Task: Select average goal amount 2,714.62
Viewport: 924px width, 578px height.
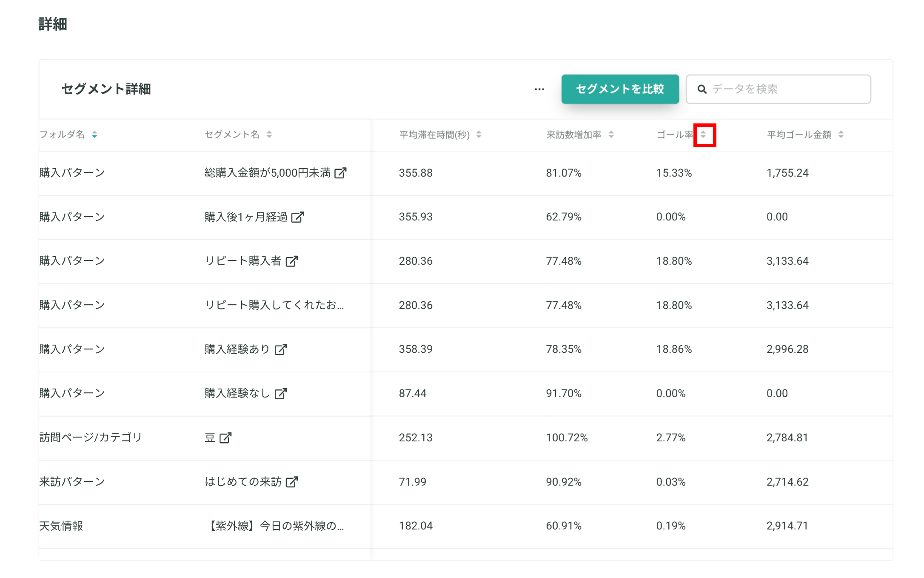Action: click(787, 482)
